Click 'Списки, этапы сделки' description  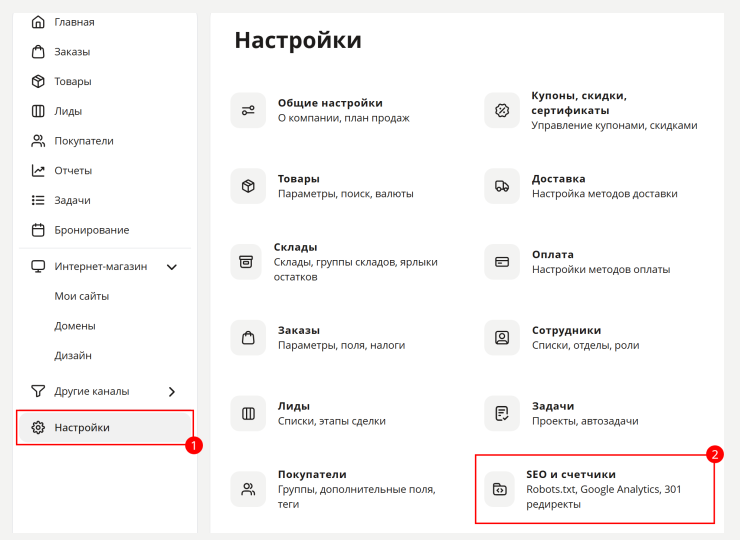click(331, 421)
